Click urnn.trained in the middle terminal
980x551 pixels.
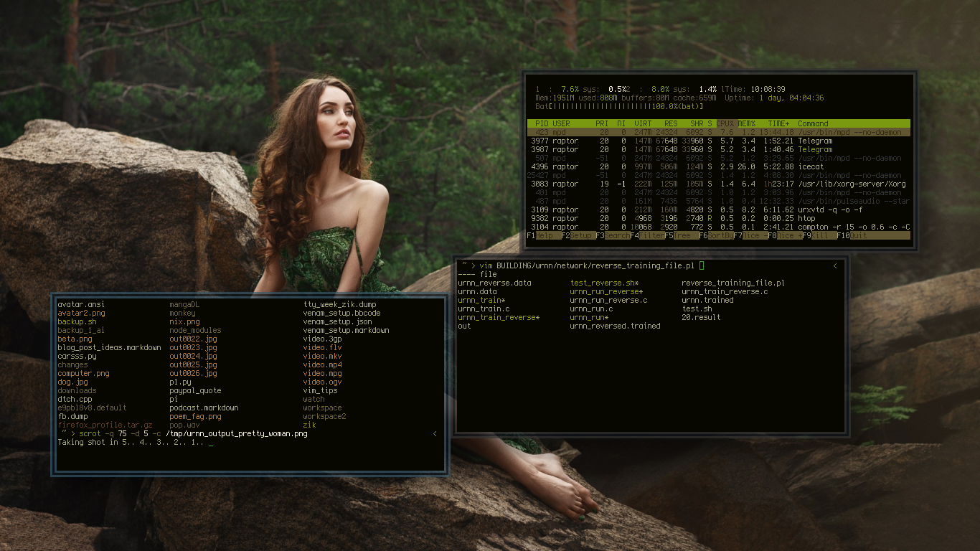pos(707,300)
